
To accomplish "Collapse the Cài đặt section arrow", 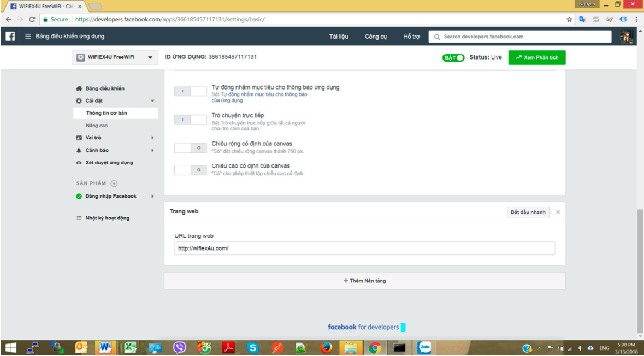I will 152,101.
